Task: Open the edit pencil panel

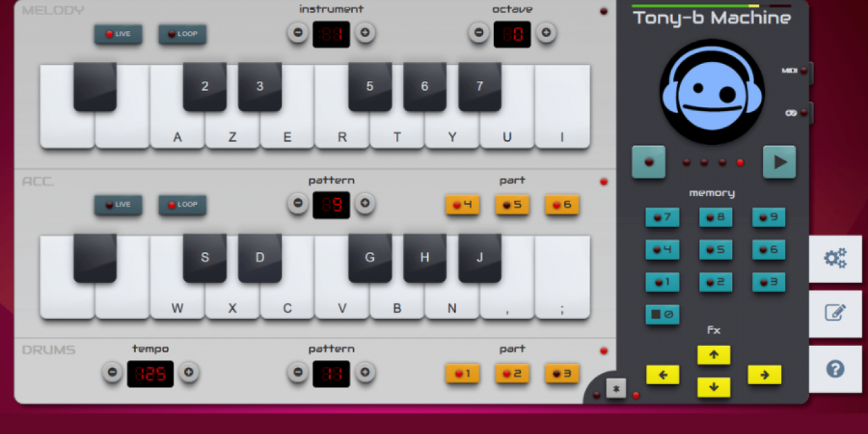Action: pyautogui.click(x=836, y=313)
